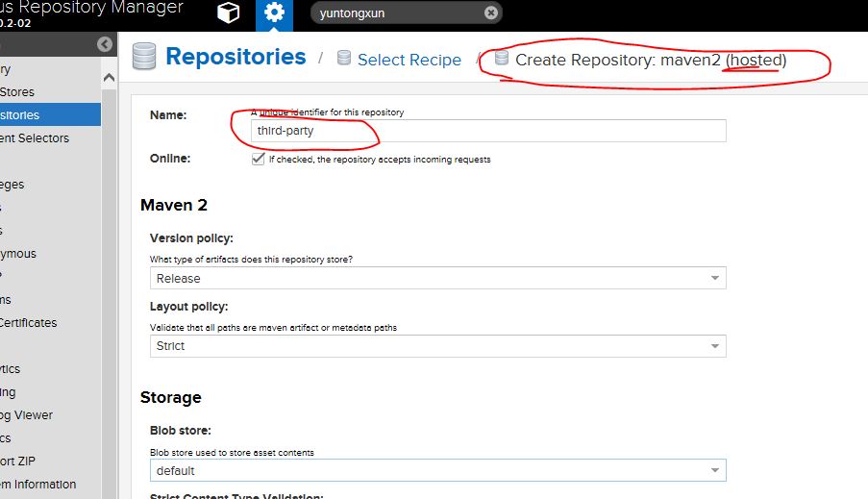Open SSL Certificates in sidebar
The height and width of the screenshot is (499, 868).
point(50,322)
